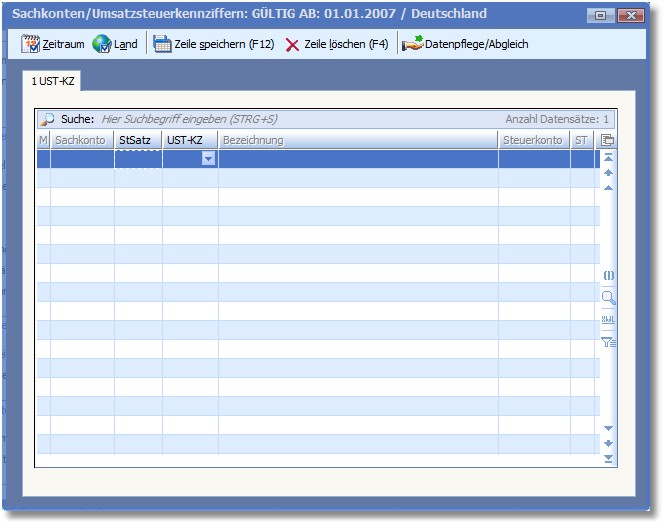The width and height of the screenshot is (664, 525).
Task: Click the Land globe toolbar button
Action: pyautogui.click(x=115, y=44)
